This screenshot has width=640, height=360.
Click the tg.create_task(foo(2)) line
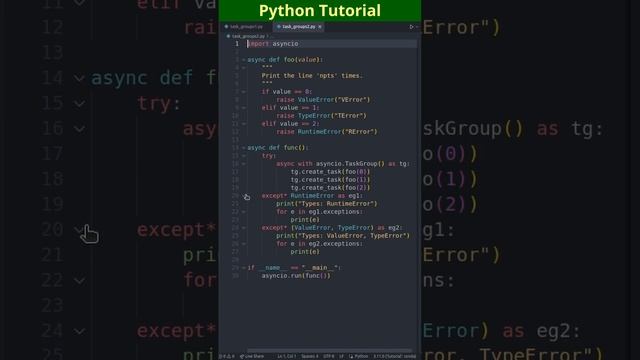(x=330, y=188)
